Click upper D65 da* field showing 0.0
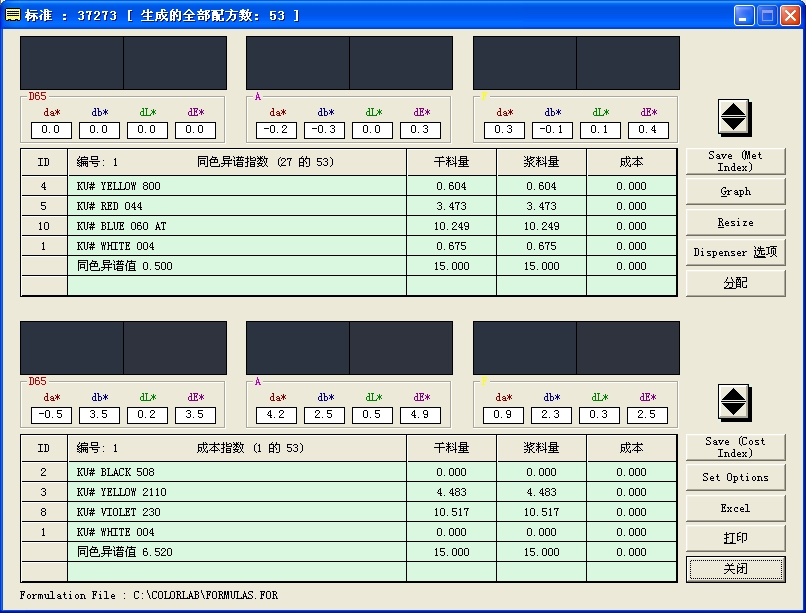Viewport: 806px width, 613px height. 51,130
